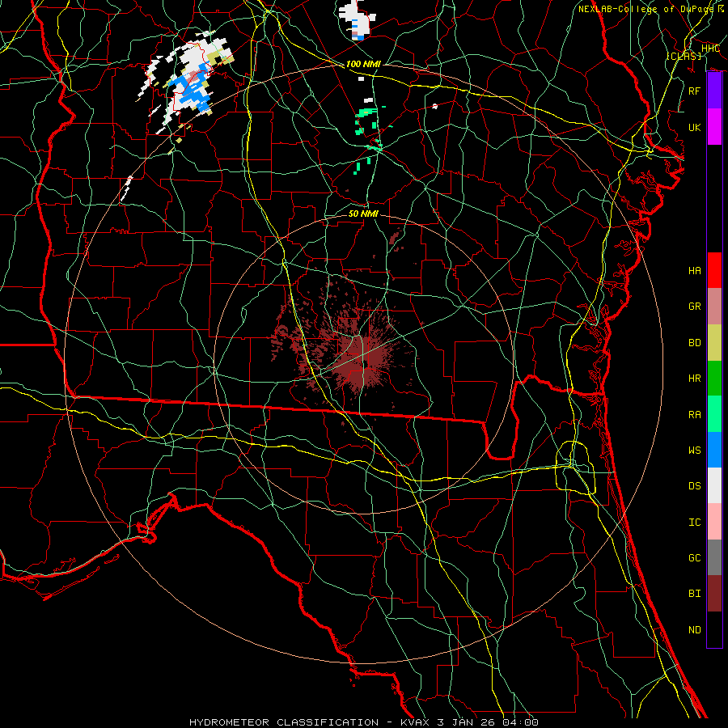
Task: Click the DS white legend swatch
Action: [714, 485]
